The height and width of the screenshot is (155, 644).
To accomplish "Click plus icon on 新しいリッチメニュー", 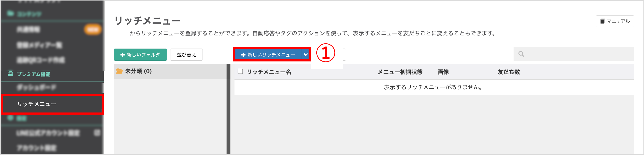I will point(243,55).
